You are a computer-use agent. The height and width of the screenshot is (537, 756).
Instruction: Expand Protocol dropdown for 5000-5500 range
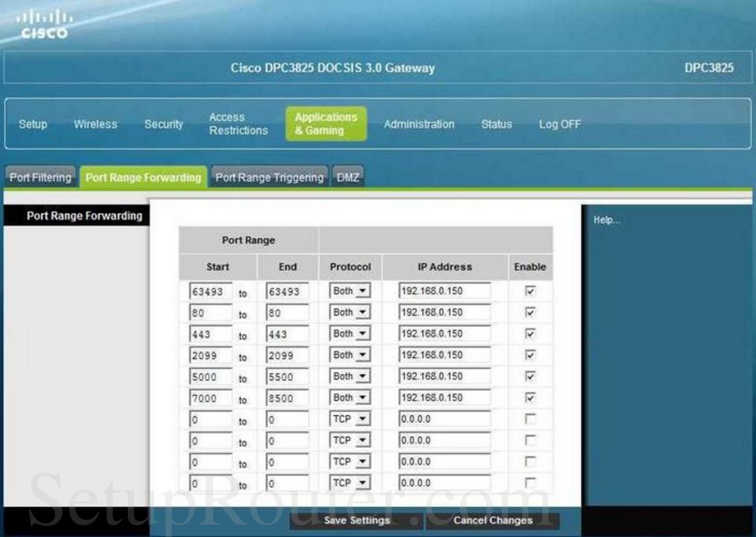tap(351, 376)
